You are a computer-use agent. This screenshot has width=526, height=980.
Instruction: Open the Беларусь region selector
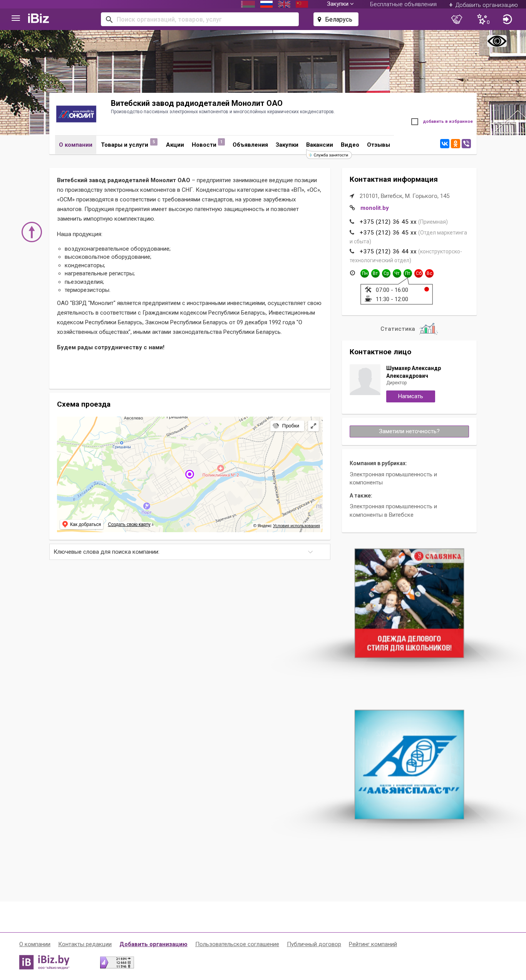[x=336, y=19]
